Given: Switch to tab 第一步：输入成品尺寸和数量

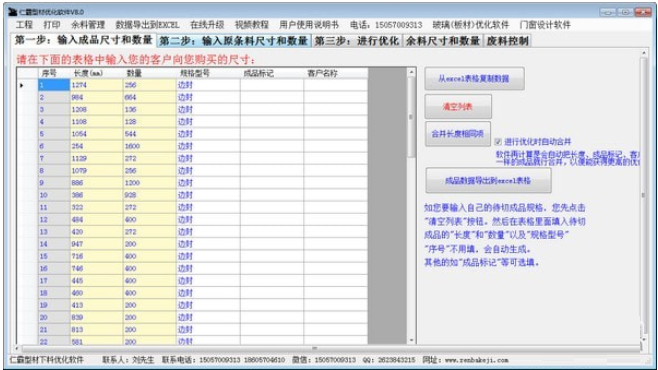Looking at the screenshot, I should (84, 40).
